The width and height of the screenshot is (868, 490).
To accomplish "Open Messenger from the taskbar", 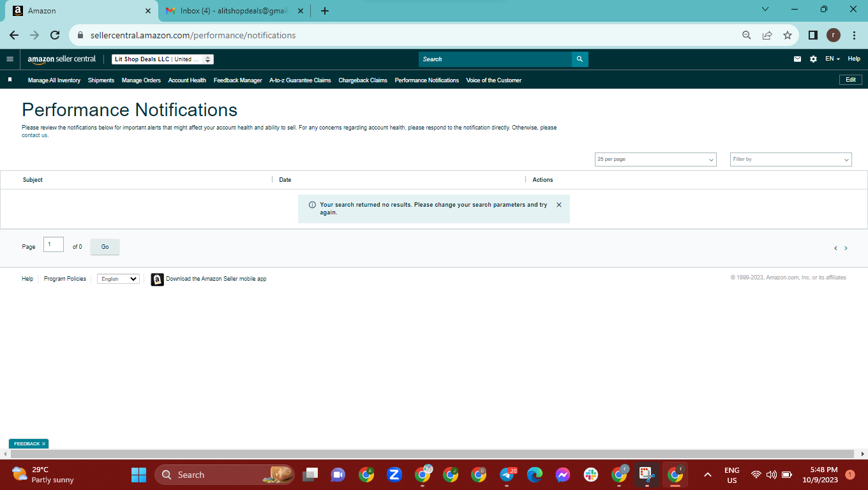I will (x=563, y=475).
